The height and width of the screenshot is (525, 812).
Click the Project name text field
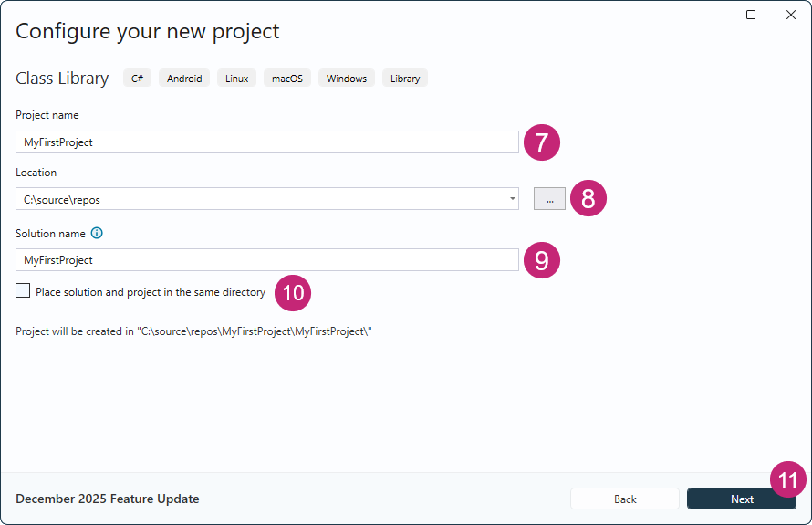pyautogui.click(x=267, y=142)
